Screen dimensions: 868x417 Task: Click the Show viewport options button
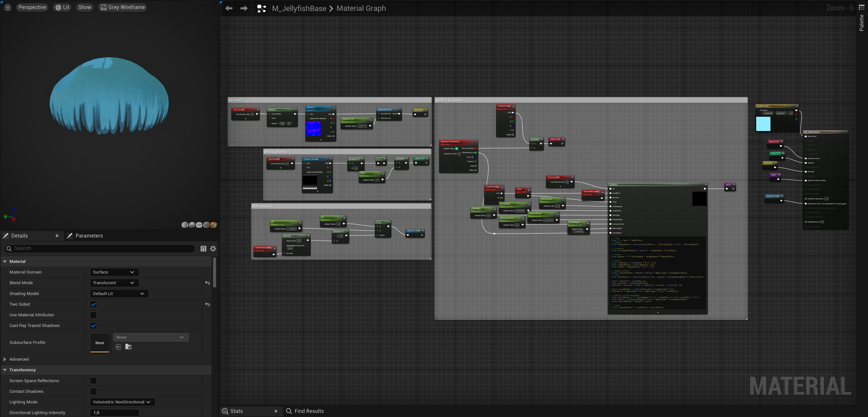pyautogui.click(x=85, y=7)
